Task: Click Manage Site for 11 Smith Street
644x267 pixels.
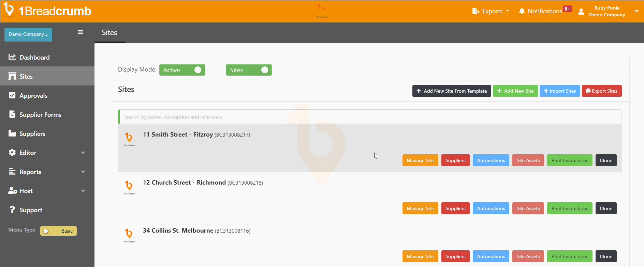Action: 420,160
